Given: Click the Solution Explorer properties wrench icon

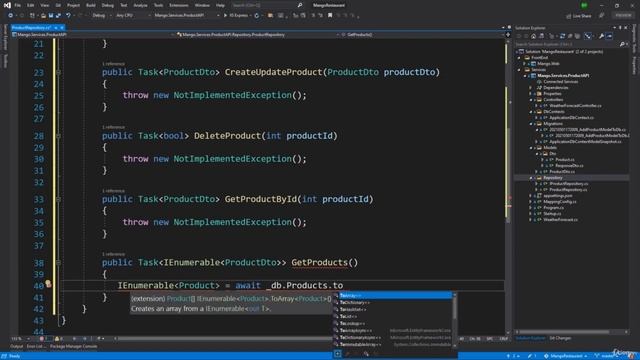Looking at the screenshot, I should (601, 36).
